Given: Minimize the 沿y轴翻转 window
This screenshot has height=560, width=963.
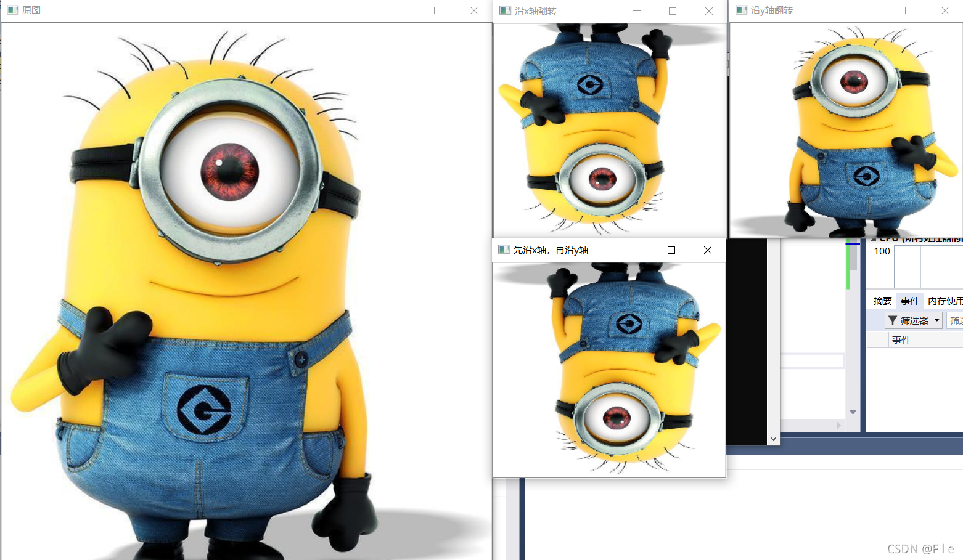Looking at the screenshot, I should [873, 10].
